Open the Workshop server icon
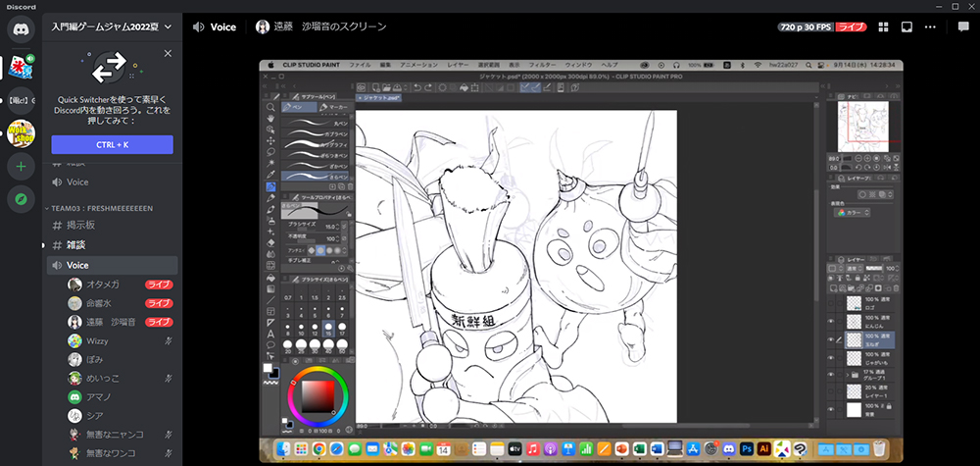 coord(21,132)
